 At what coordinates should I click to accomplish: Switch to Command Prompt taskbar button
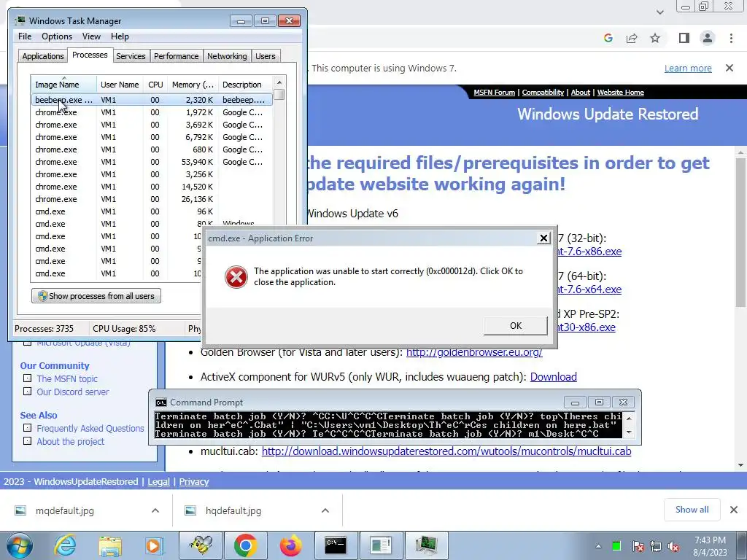[x=336, y=545]
